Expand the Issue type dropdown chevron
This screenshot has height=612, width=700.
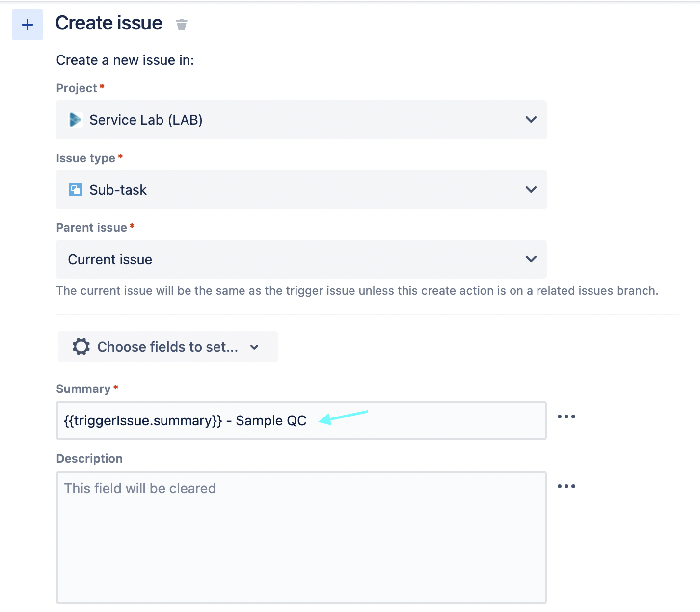tap(531, 190)
